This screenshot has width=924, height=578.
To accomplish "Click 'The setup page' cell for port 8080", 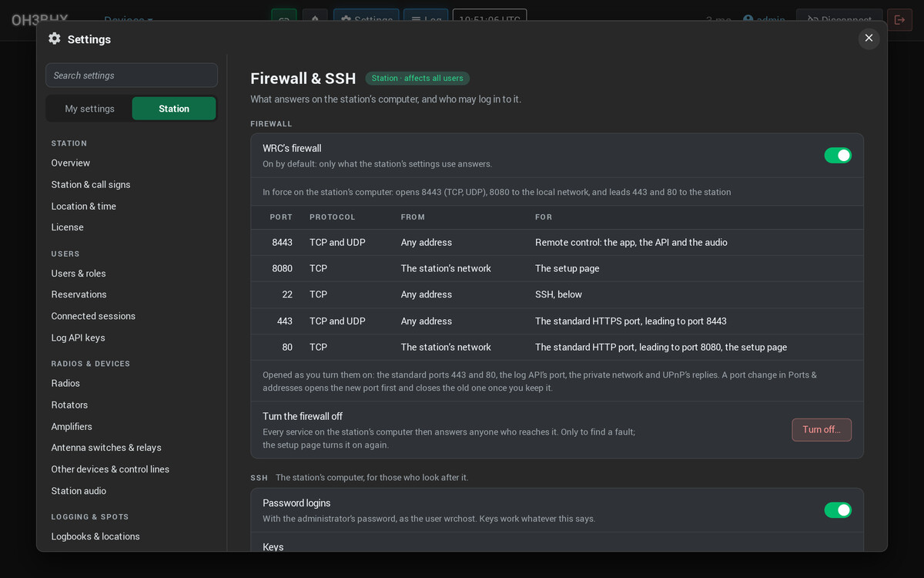I will point(567,268).
